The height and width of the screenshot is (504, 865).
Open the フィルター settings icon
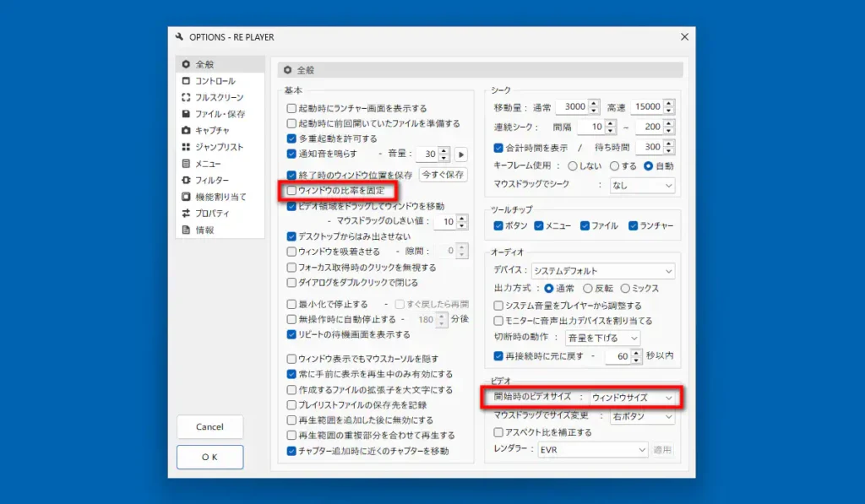188,179
